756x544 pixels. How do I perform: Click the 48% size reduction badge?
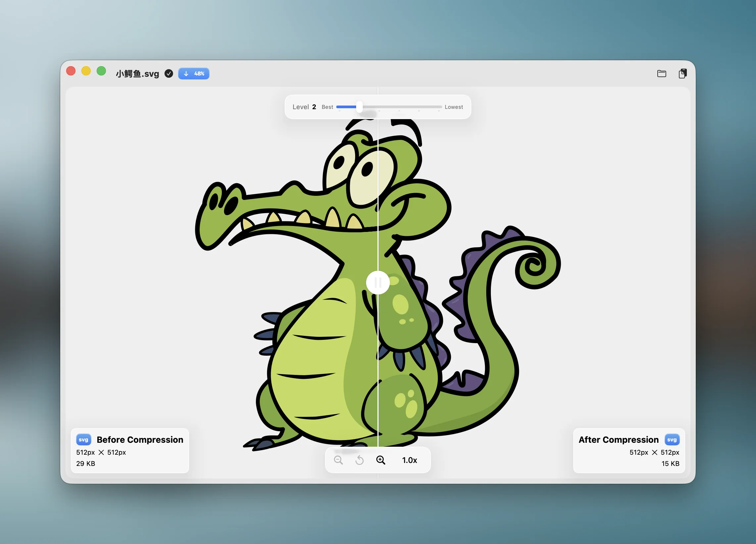[x=194, y=73]
